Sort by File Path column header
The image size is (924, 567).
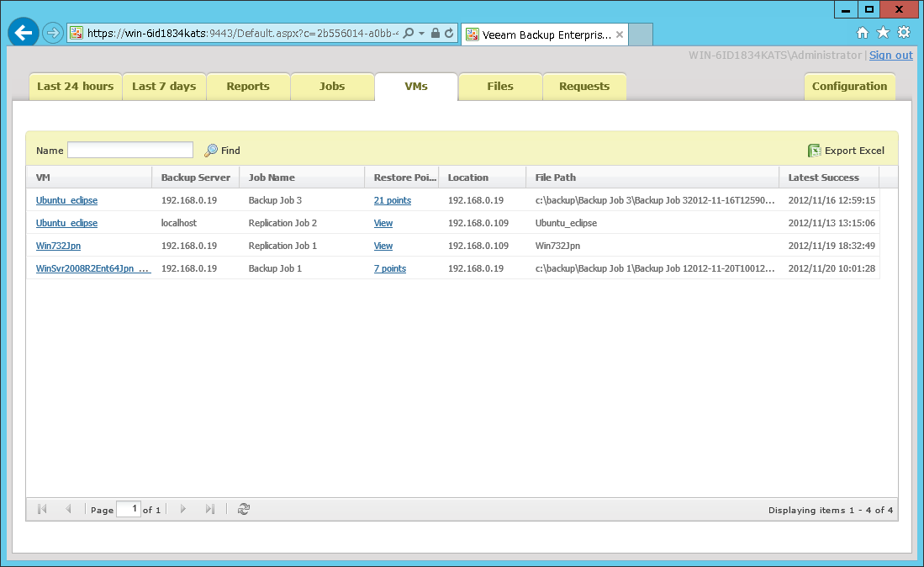tap(653, 178)
